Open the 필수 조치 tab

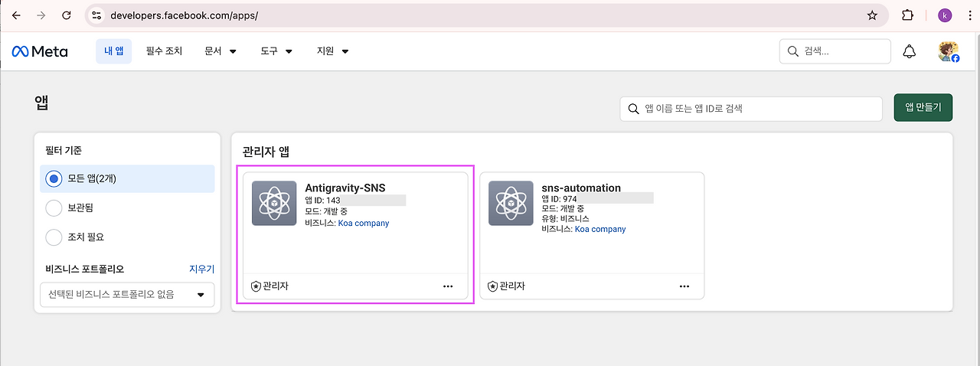pos(164,51)
